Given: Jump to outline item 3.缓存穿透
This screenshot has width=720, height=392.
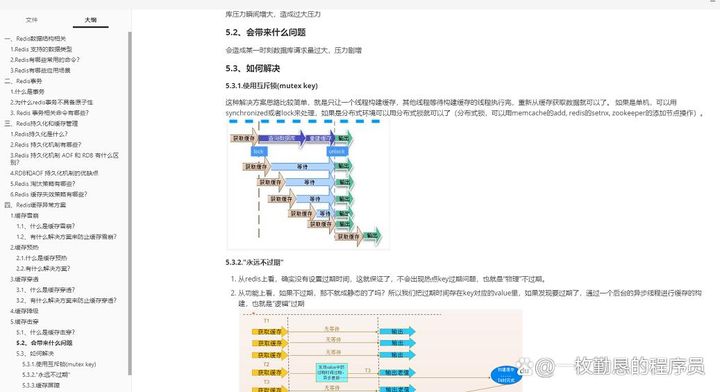Looking at the screenshot, I should pos(24,279).
